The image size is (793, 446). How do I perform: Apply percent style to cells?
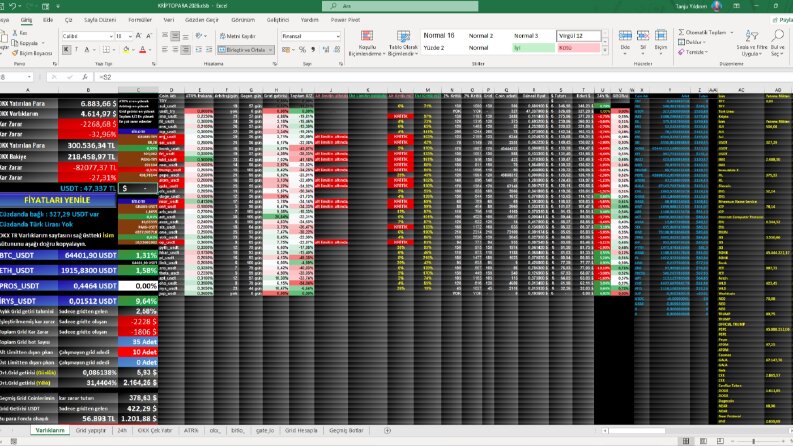coord(302,50)
